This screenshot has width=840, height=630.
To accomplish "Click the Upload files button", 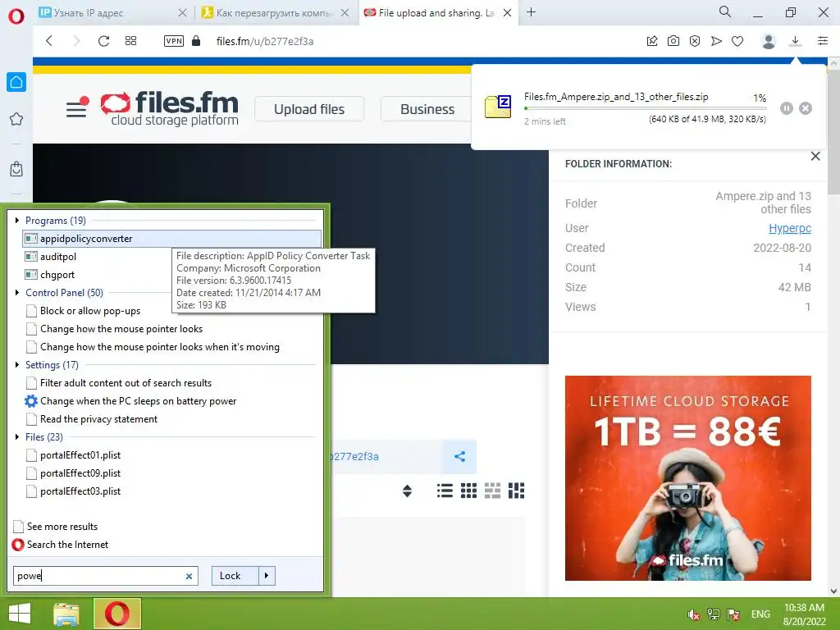I will [309, 109].
